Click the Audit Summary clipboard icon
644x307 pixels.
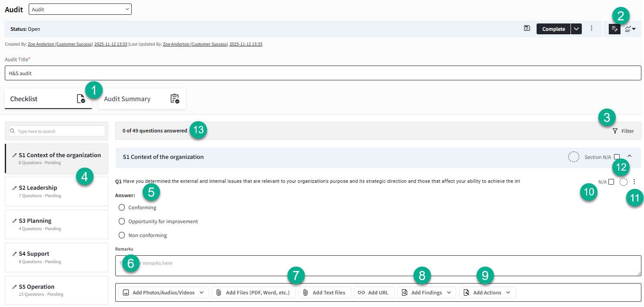tap(175, 99)
